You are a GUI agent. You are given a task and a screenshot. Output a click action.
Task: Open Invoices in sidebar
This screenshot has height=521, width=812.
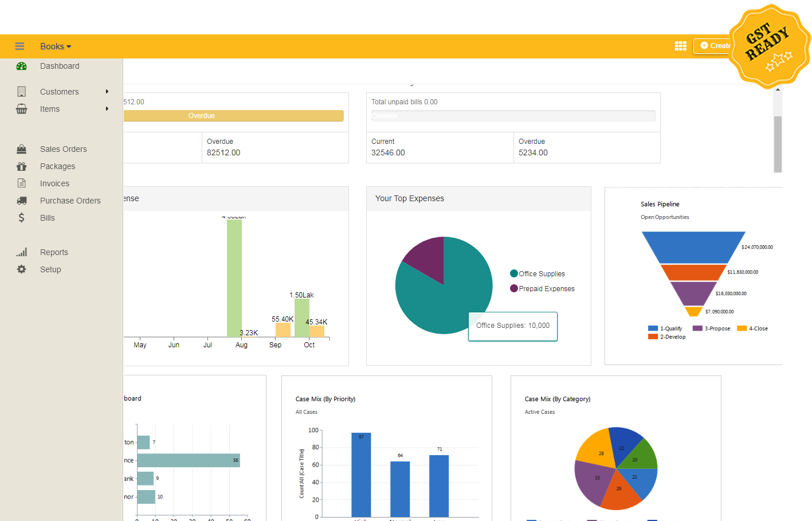point(54,183)
